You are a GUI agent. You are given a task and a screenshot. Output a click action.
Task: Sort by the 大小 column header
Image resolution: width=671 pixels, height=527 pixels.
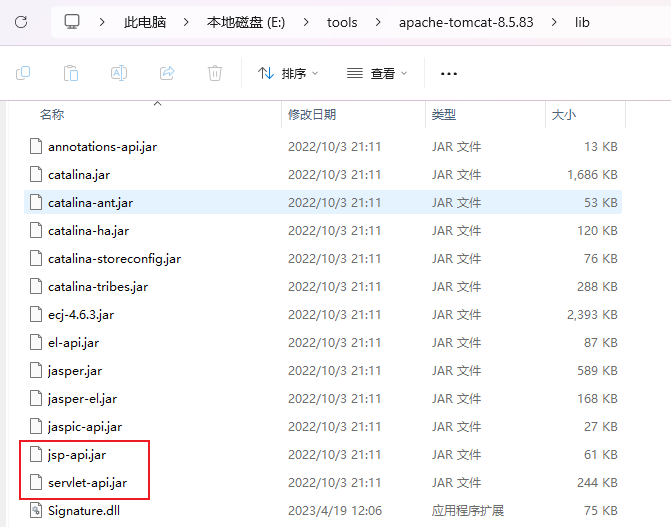[x=564, y=115]
